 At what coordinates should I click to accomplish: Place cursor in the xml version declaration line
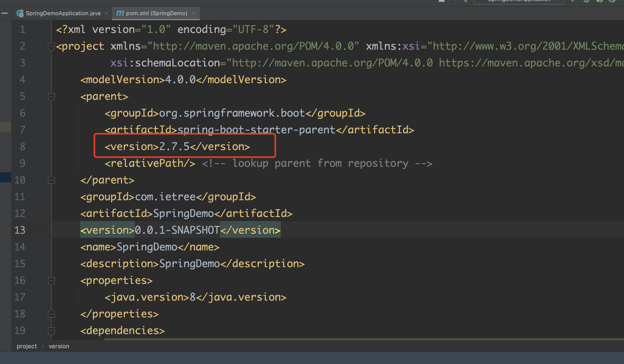(171, 30)
